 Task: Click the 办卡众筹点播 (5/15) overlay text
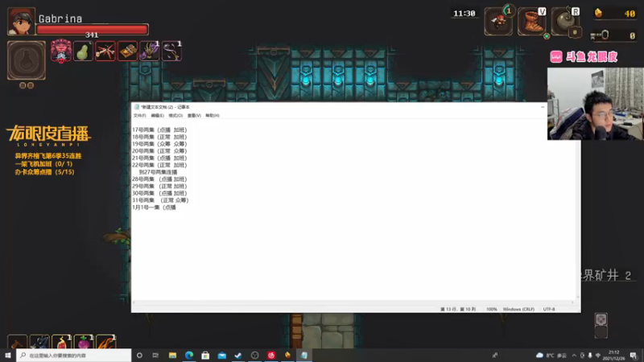(x=45, y=172)
